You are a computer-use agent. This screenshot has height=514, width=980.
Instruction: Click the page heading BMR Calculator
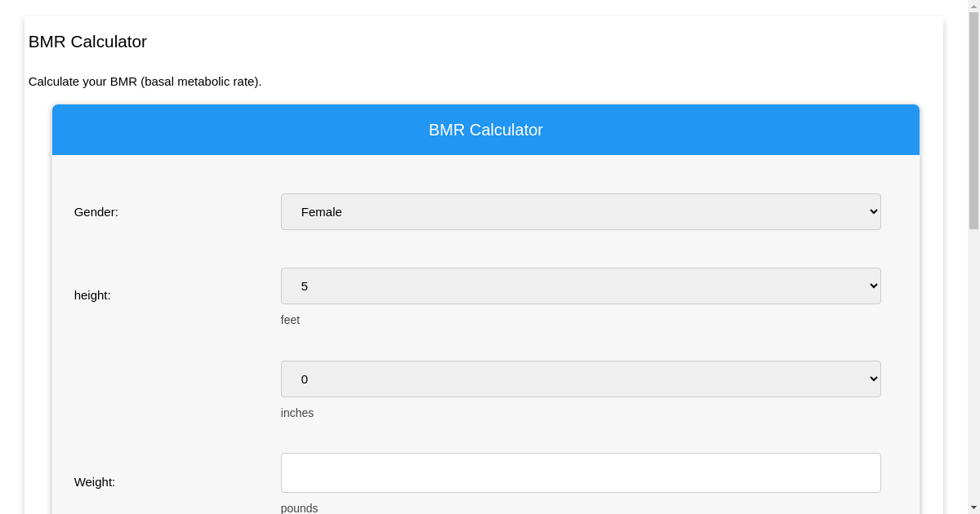pos(87,42)
